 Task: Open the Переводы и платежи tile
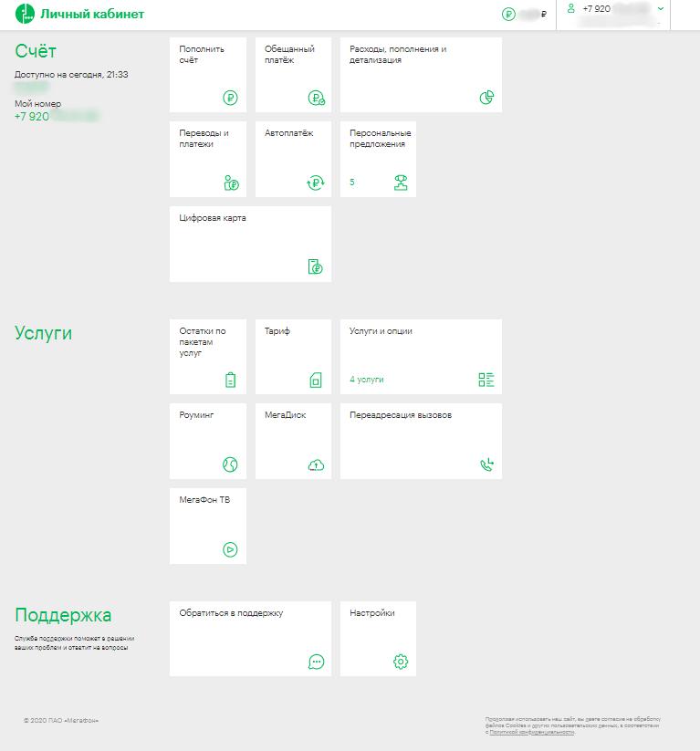pos(208,160)
